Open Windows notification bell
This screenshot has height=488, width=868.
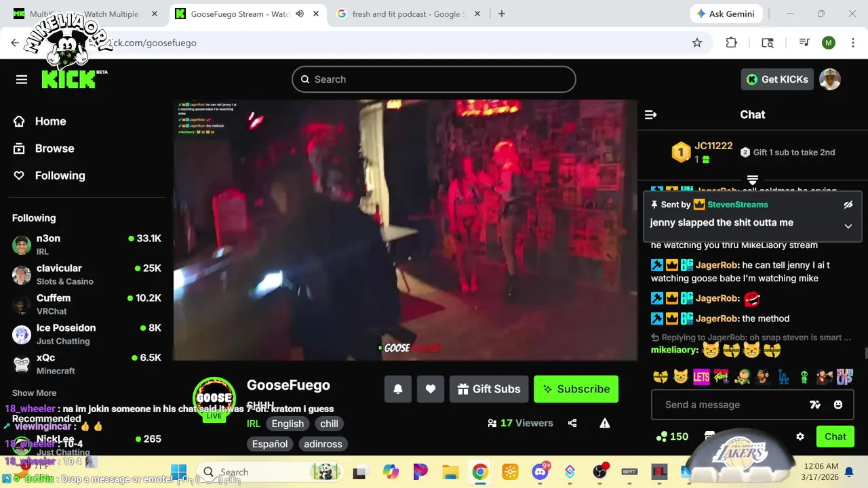[849, 472]
